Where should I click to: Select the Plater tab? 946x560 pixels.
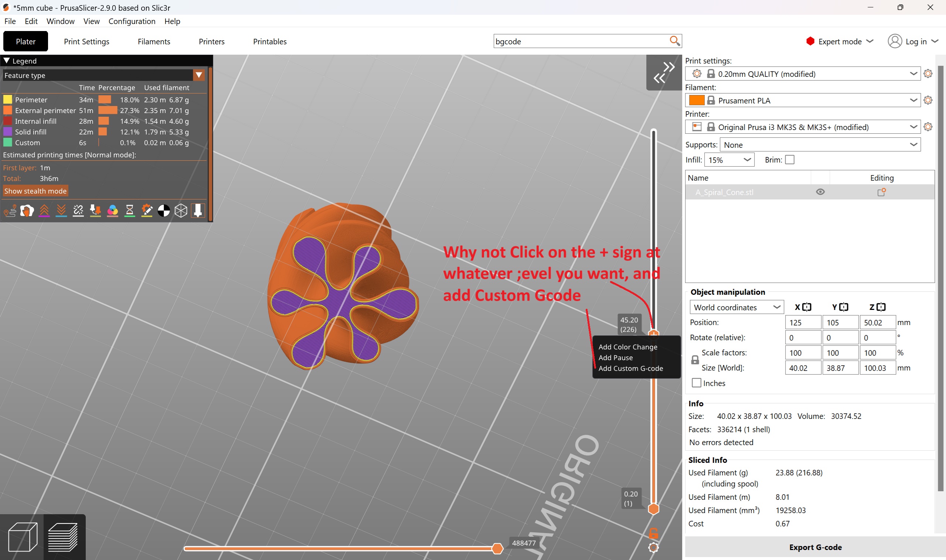[25, 41]
